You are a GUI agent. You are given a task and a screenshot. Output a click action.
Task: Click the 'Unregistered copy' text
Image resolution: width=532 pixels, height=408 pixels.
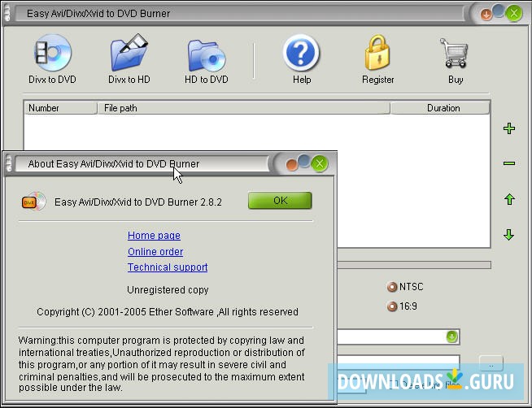click(168, 290)
